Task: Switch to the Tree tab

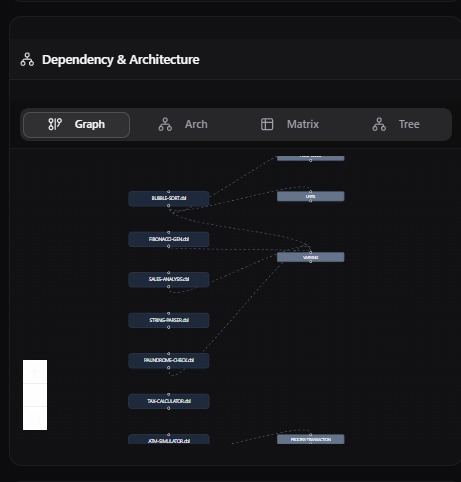Action: tap(396, 125)
